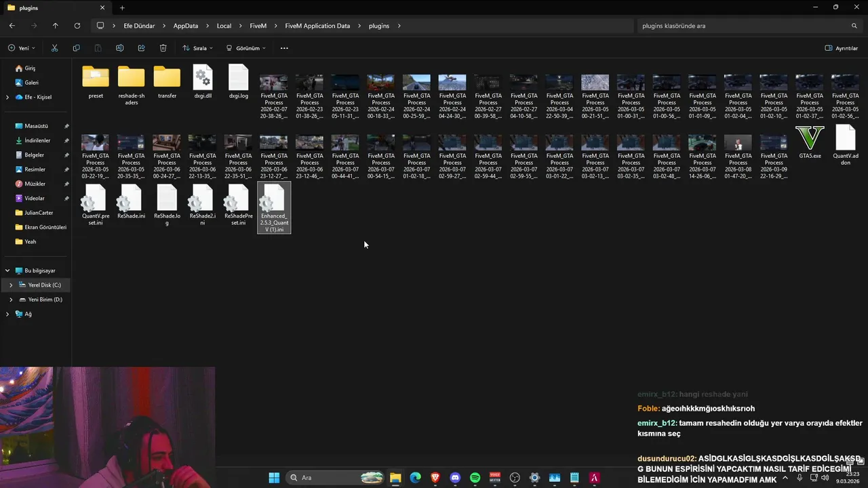Select the ReShade2.ini file
This screenshot has height=488, width=868.
click(203, 205)
